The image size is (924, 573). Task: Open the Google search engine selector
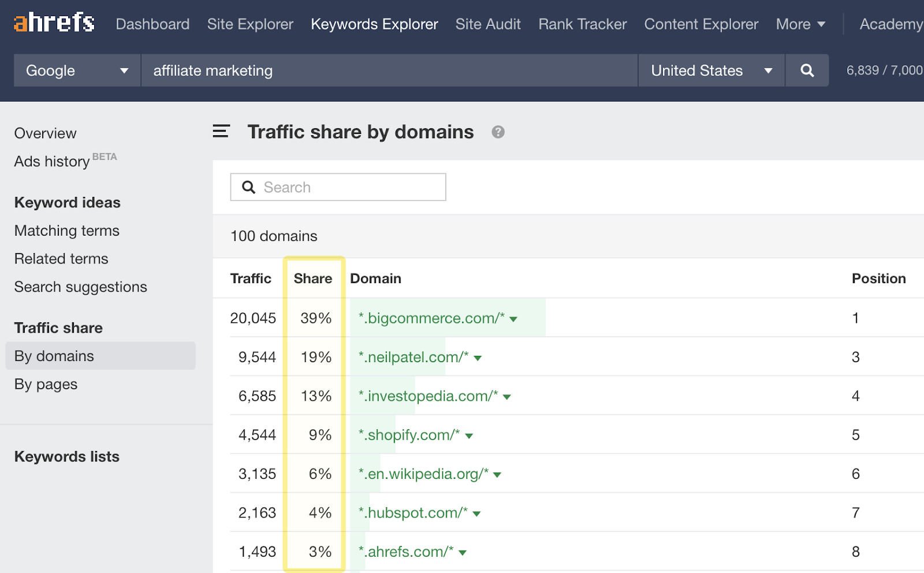(76, 70)
